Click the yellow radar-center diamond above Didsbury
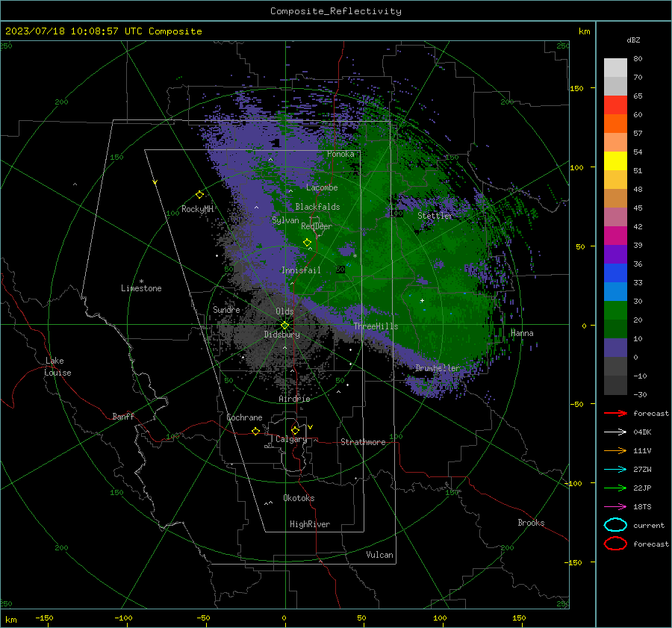This screenshot has height=628, width=672. tap(284, 326)
